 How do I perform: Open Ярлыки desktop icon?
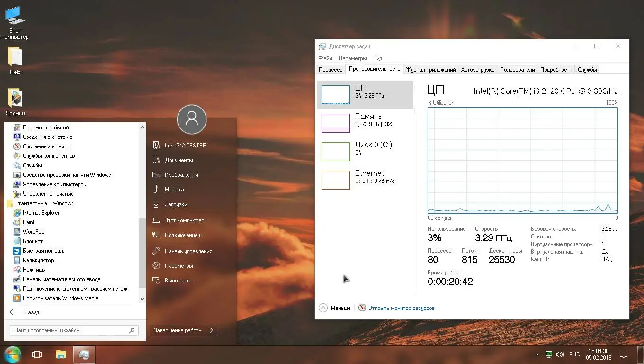coord(15,102)
